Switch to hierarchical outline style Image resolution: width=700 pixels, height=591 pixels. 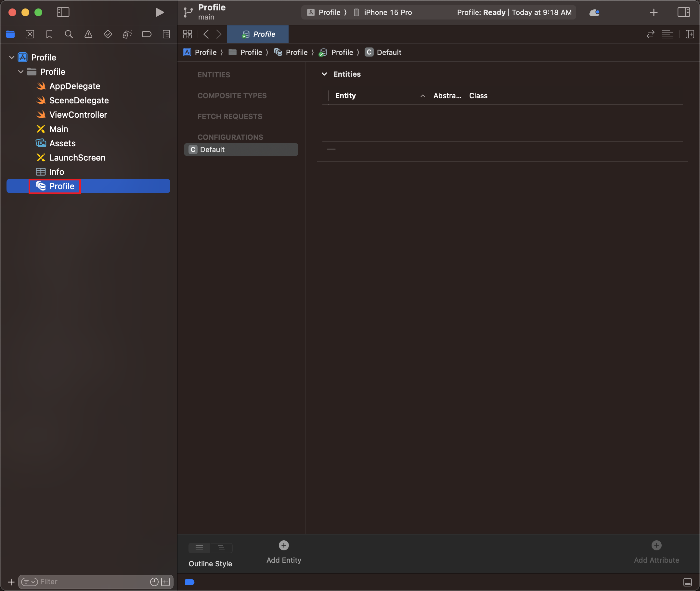click(221, 548)
